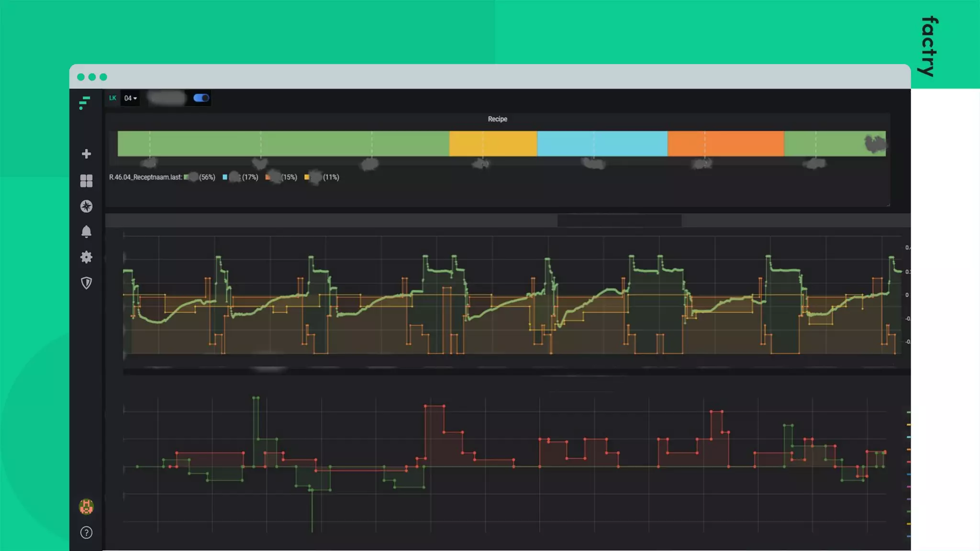Click the Recipe panel resize handle
The height and width of the screenshot is (551, 980).
tap(888, 205)
